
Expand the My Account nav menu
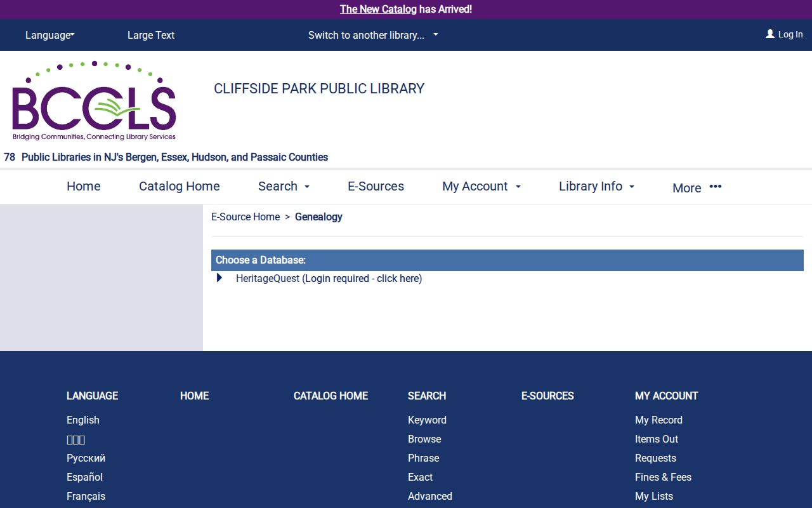[x=481, y=186]
